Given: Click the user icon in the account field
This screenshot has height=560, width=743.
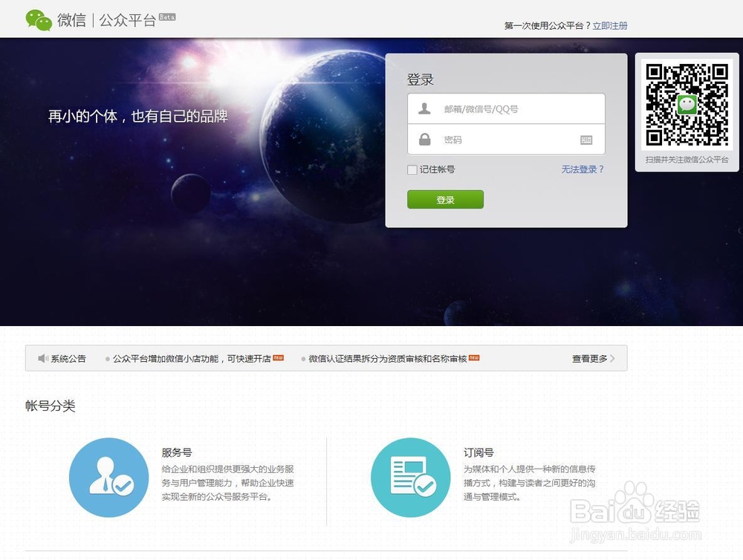Looking at the screenshot, I should [424, 109].
